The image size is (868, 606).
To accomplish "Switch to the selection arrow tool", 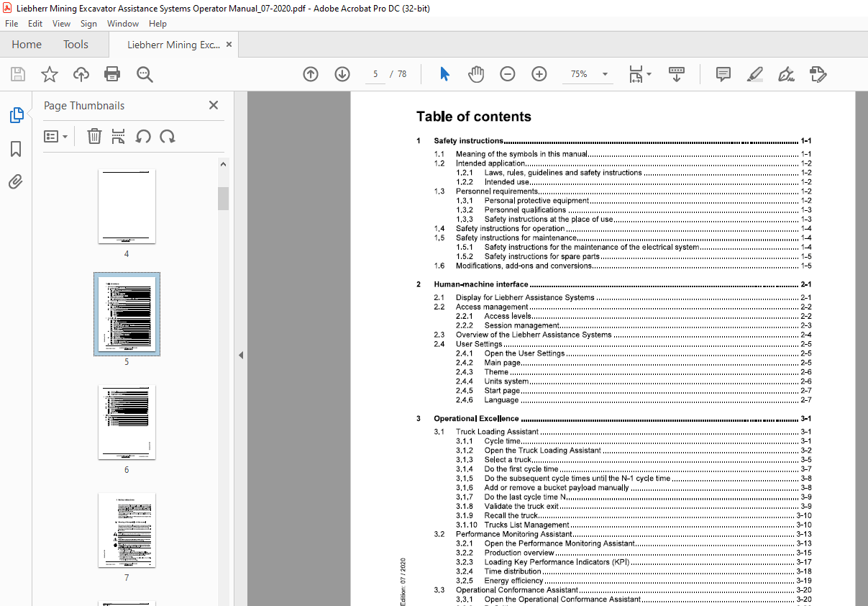I will click(x=444, y=74).
